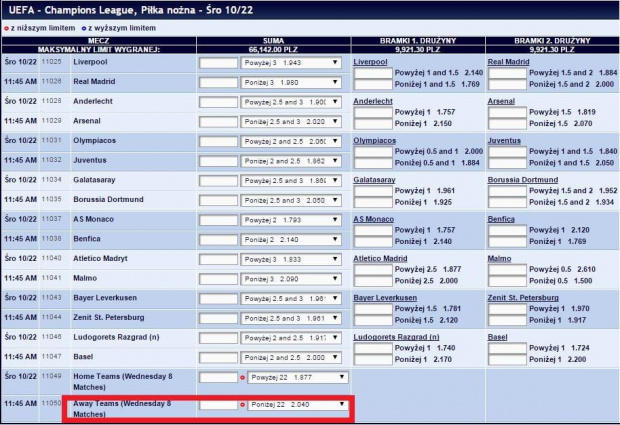The image size is (620, 425).
Task: Open Bayer Leverkusen Powyżej 2.5 and 3 dropdown
Action: tap(291, 299)
